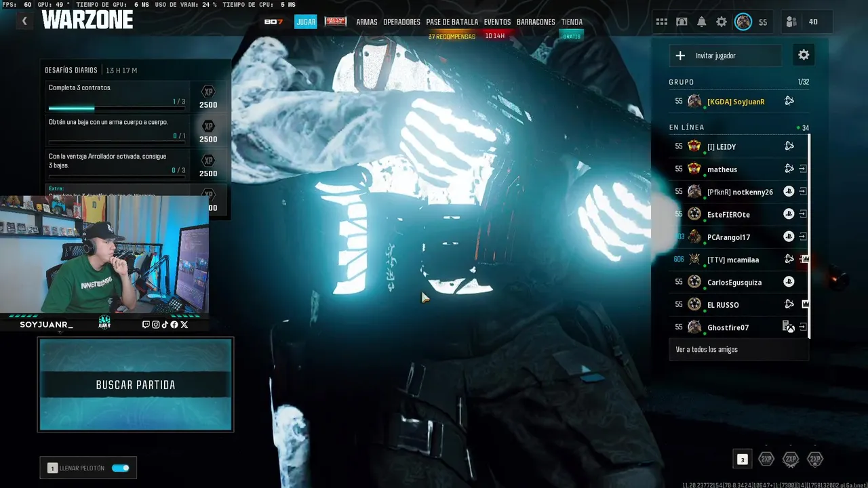This screenshot has width=868, height=488.
Task: Click the friends list scrollbar
Action: 810,237
